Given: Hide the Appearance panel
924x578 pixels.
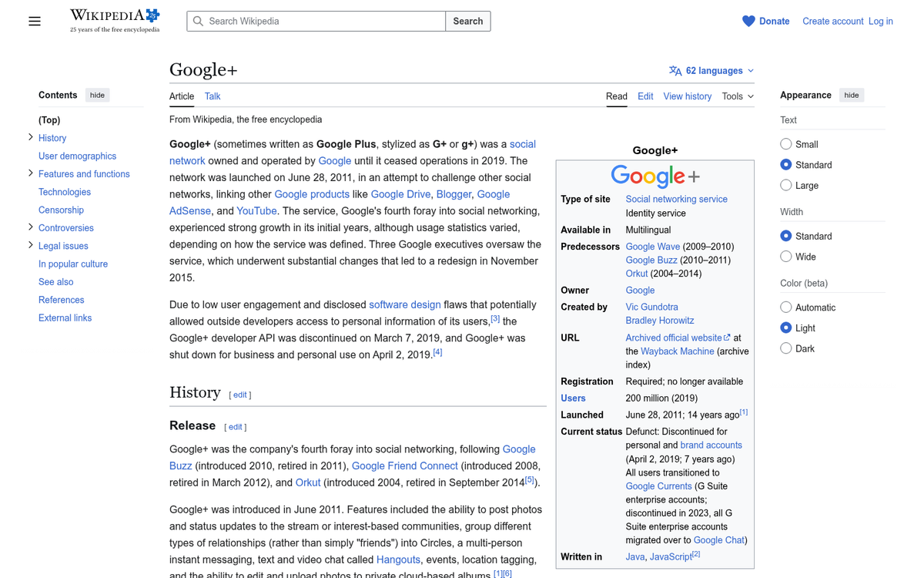Looking at the screenshot, I should click(851, 95).
